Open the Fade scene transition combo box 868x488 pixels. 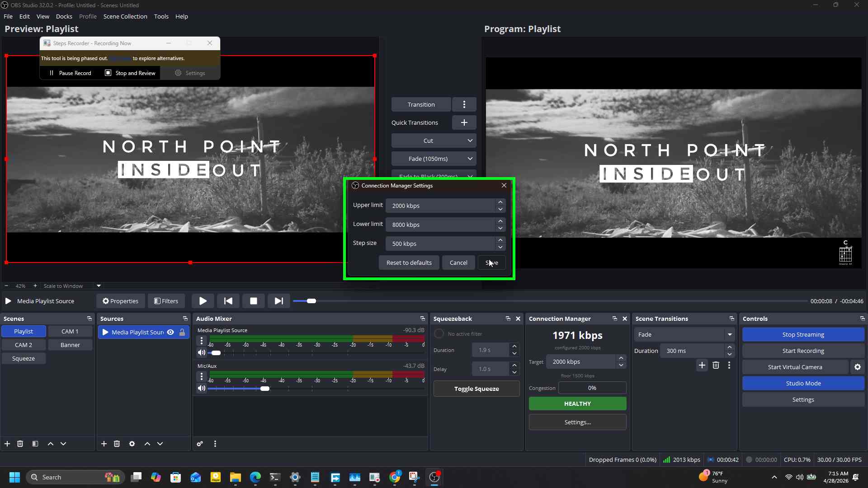pos(684,334)
